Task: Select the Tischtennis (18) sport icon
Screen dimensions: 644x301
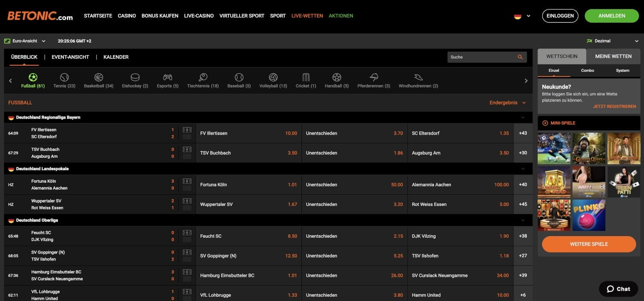Action: pos(203,77)
